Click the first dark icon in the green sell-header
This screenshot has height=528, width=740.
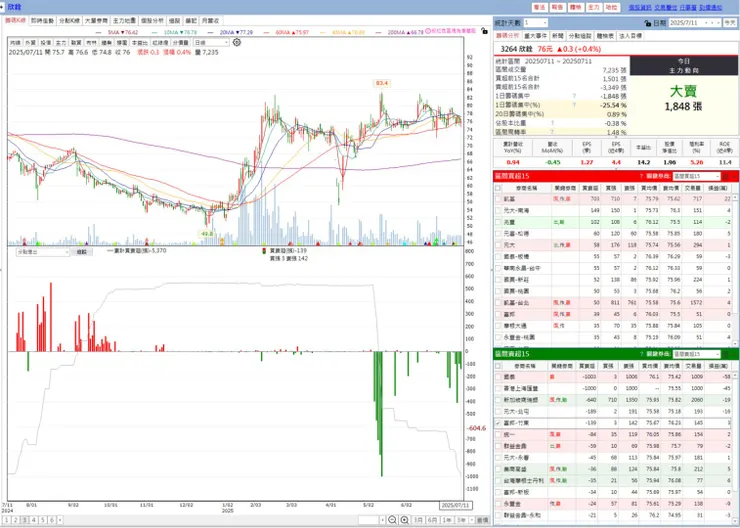coord(726,354)
